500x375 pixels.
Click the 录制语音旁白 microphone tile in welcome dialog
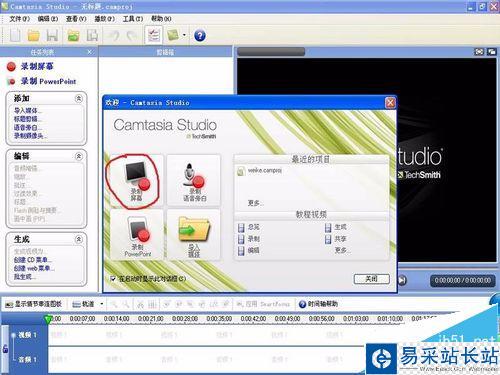pos(195,180)
